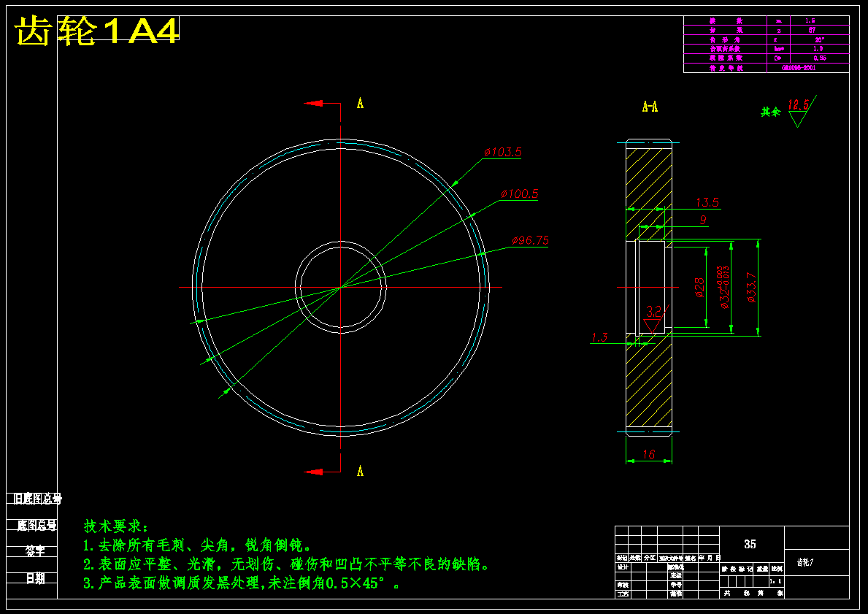The width and height of the screenshot is (868, 614).
Task: Select pressure angle 20° in gear table
Action: (x=819, y=39)
